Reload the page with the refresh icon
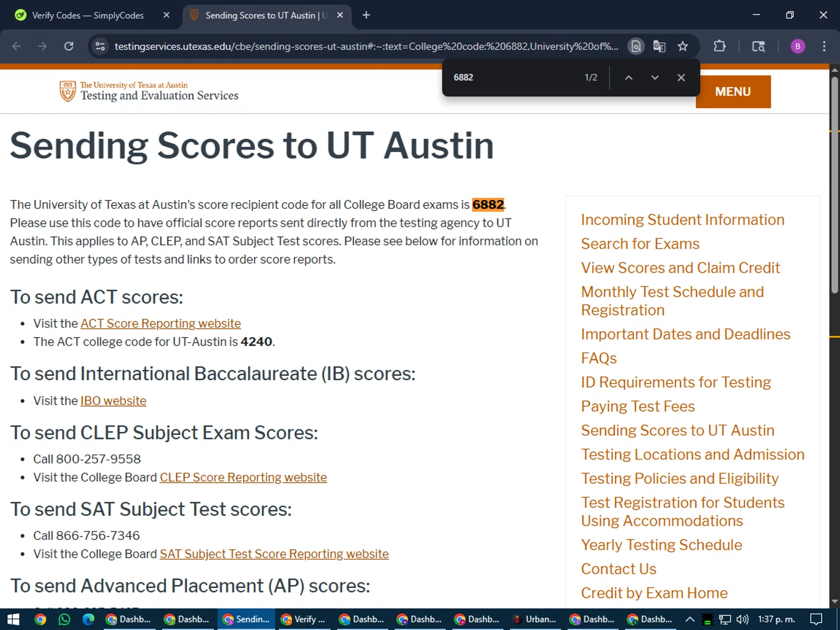The width and height of the screenshot is (840, 630). click(x=69, y=46)
